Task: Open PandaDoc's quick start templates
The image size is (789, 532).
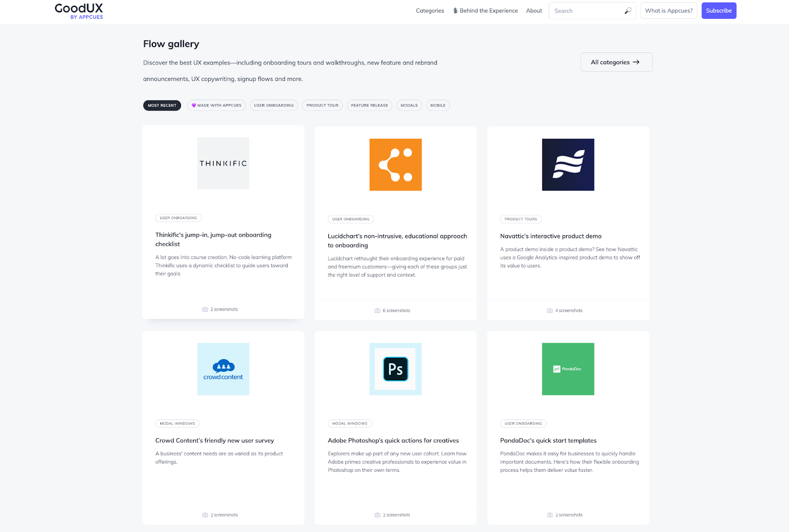Action: (548, 441)
